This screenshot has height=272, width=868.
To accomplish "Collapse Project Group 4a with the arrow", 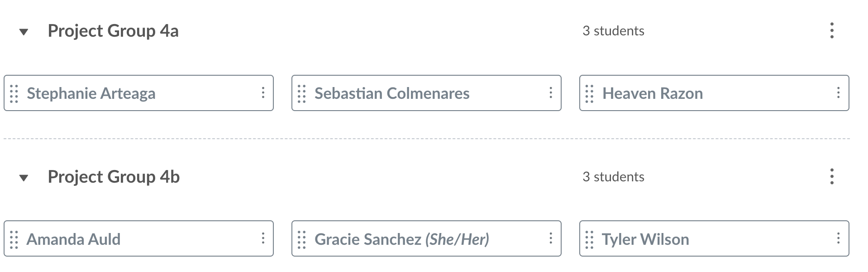I will click(x=24, y=32).
